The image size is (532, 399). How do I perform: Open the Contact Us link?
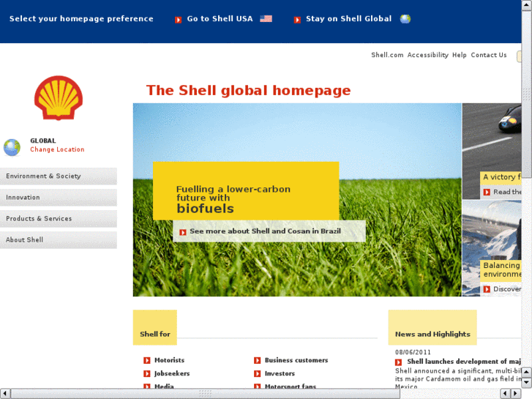[x=489, y=55]
